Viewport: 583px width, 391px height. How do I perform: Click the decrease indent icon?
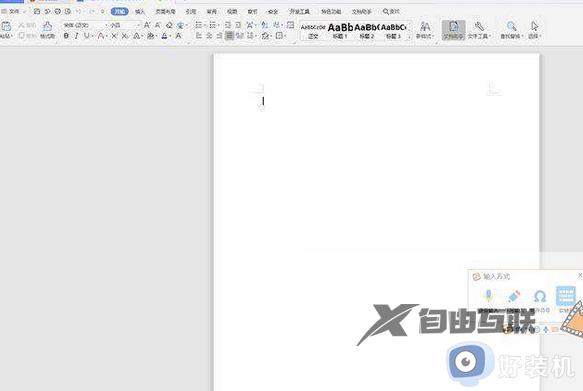tap(228, 25)
